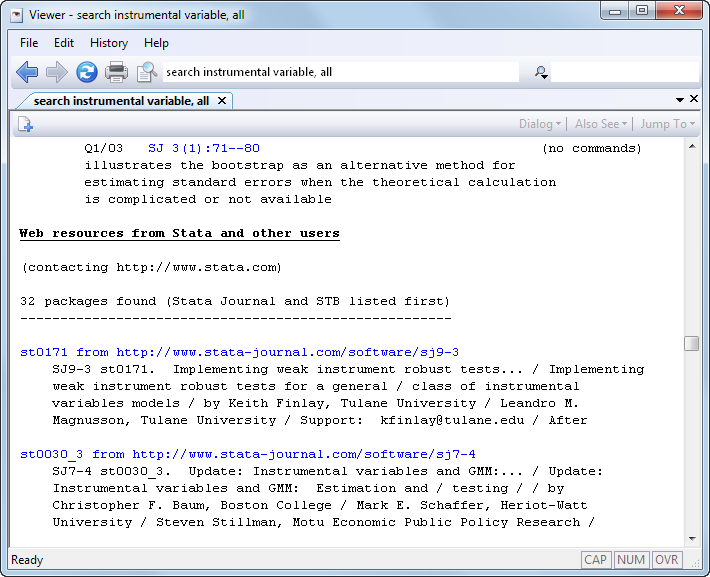Screen dimensions: 710x577
Task: Click the vertical scrollbar thumb
Action: tap(691, 343)
